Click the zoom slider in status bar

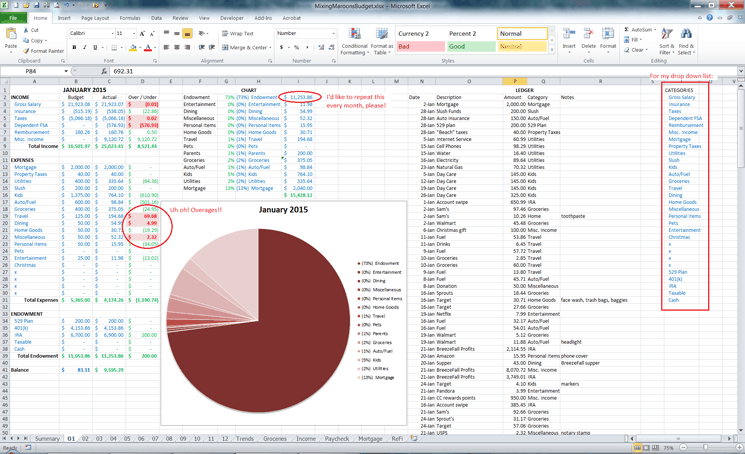(707, 447)
